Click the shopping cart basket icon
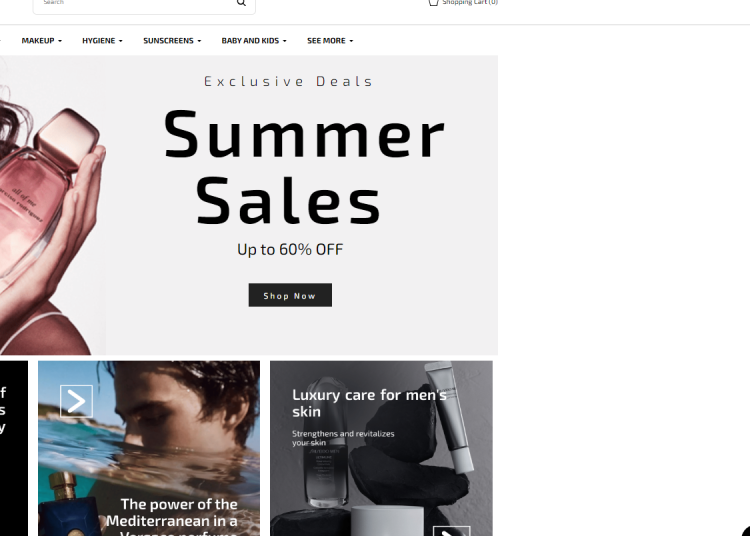The height and width of the screenshot is (536, 750). (x=433, y=2)
